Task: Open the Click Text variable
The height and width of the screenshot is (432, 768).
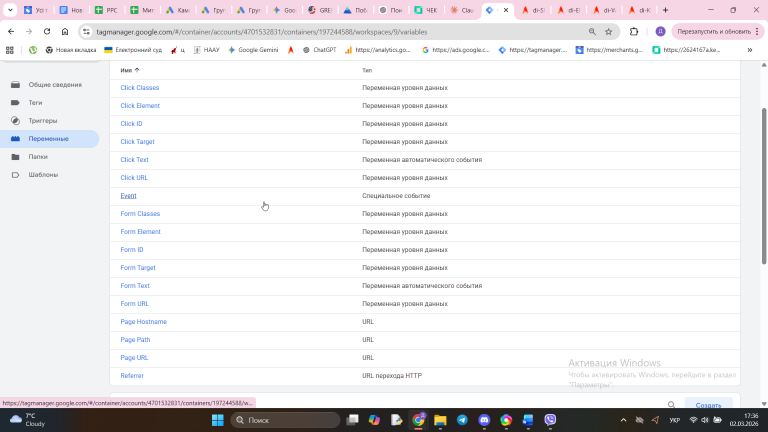Action: [x=134, y=160]
